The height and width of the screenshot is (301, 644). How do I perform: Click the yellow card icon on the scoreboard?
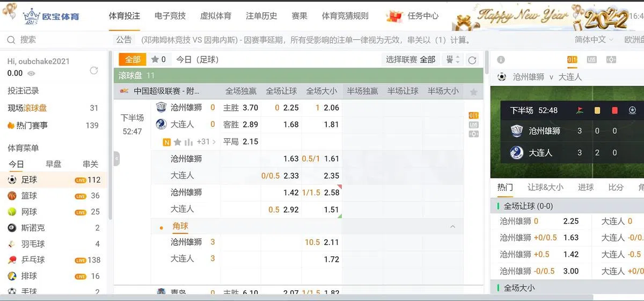pos(597,110)
